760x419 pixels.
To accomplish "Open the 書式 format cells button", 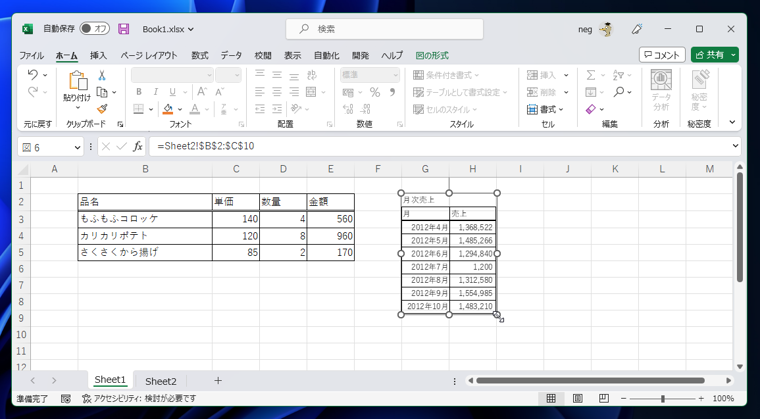I will (545, 110).
